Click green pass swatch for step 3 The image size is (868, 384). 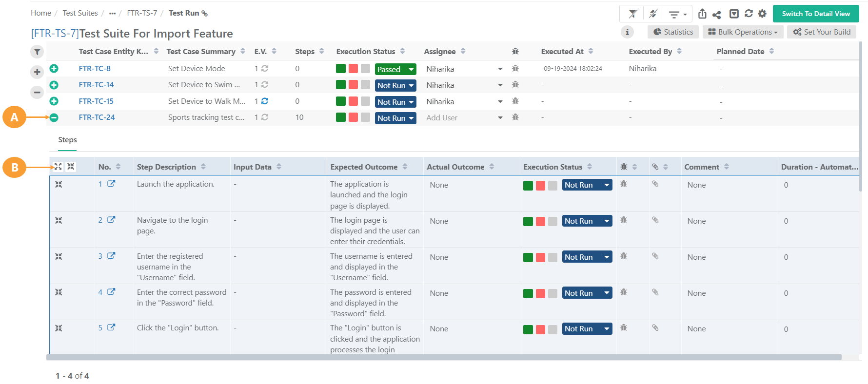pos(528,257)
